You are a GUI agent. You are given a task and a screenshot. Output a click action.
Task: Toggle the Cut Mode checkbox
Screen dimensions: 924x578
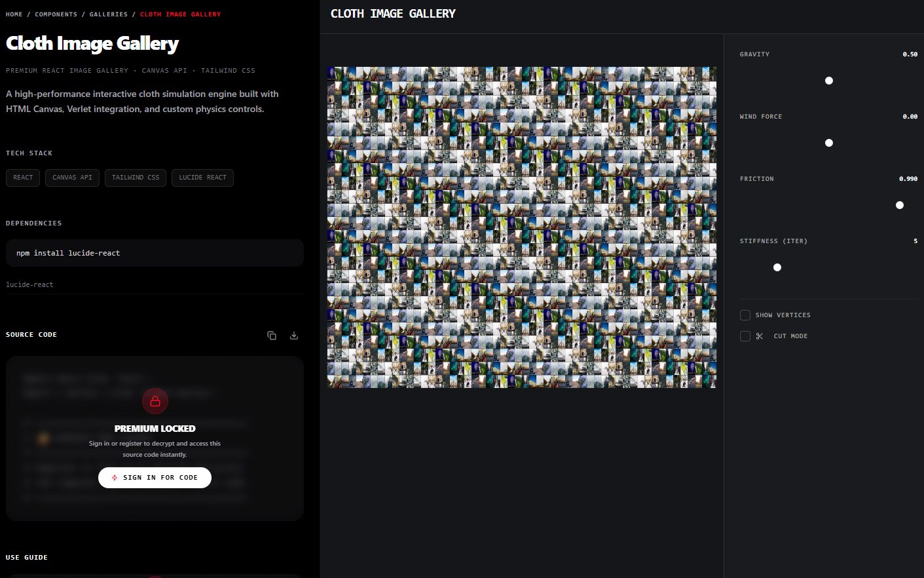click(x=745, y=336)
